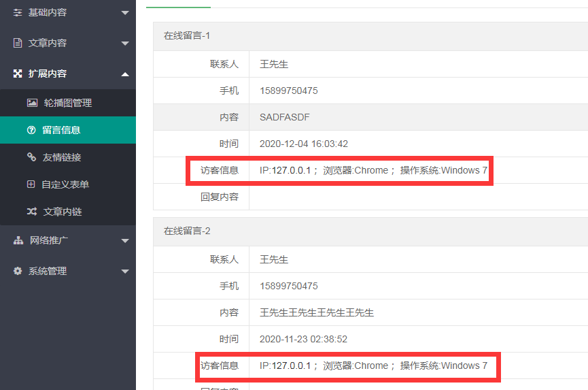Click the shuffle icon for 文章内链

(32, 212)
